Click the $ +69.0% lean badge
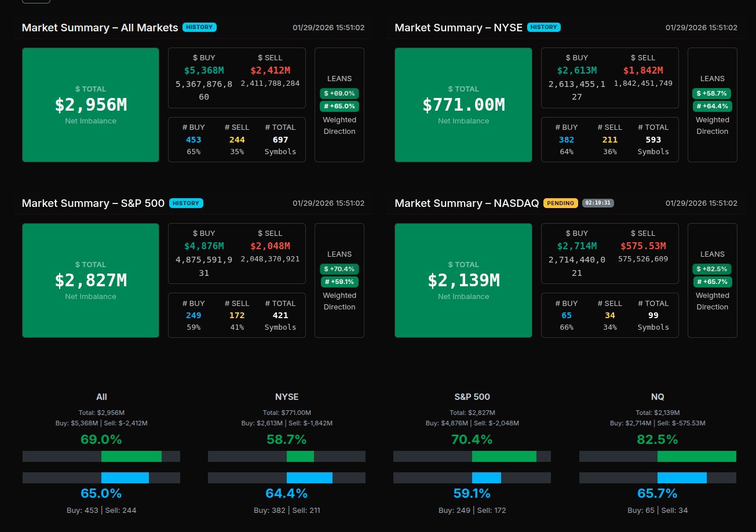The image size is (756, 532). [339, 93]
